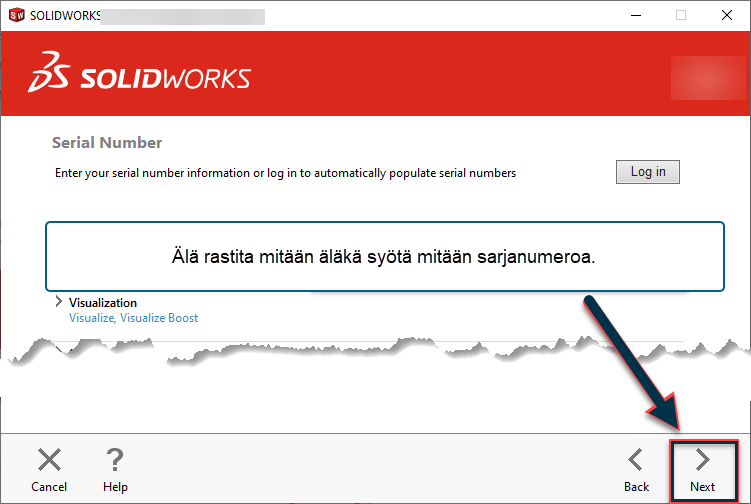Close the installer window
751x504 pixels.
(727, 15)
